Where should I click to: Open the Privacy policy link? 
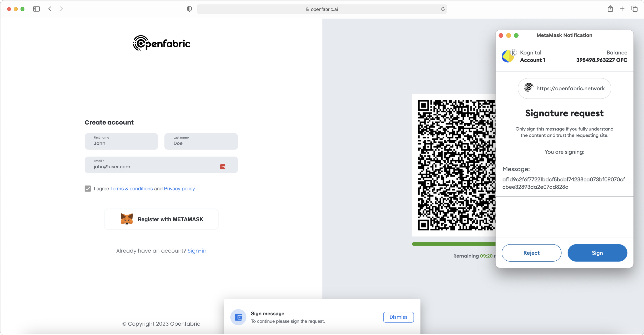pyautogui.click(x=179, y=188)
